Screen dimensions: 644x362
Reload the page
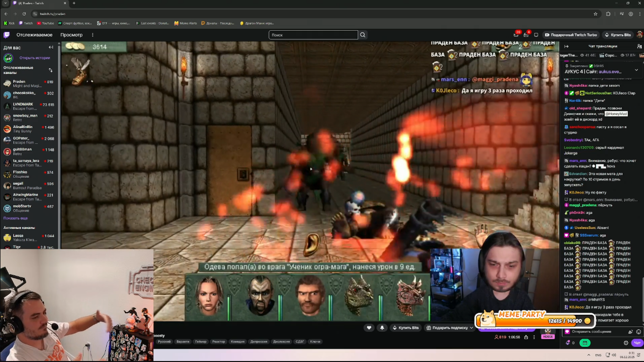pyautogui.click(x=24, y=14)
